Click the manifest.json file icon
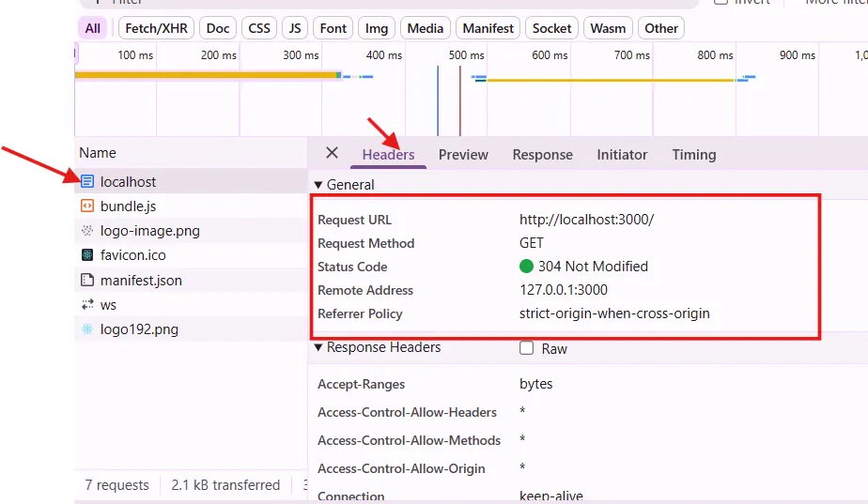The height and width of the screenshot is (504, 868). coord(87,280)
